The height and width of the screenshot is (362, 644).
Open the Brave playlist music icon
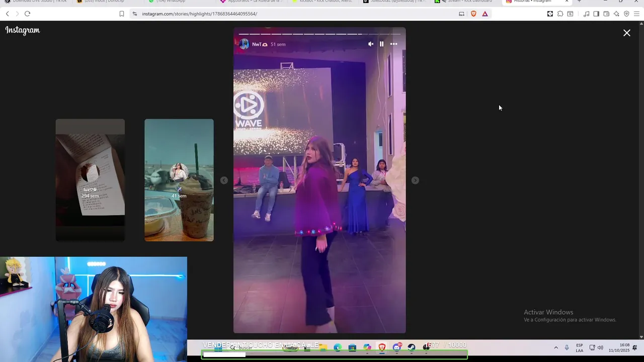coord(586,14)
